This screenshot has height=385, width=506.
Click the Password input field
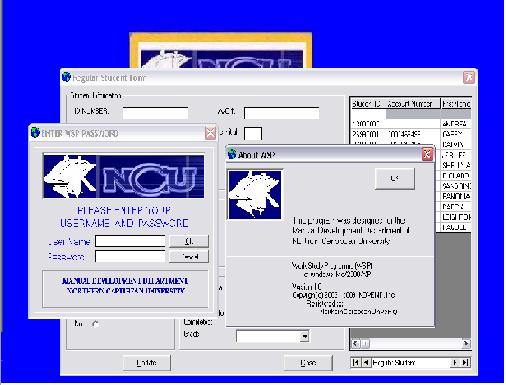click(130, 256)
